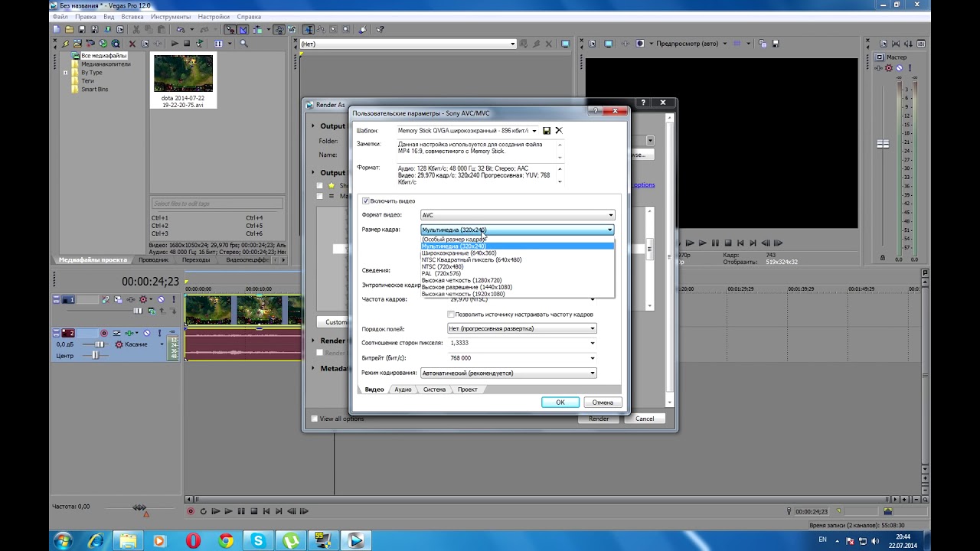Select Широкоэкранные (640x360) frame size
The image size is (980, 551).
pyautogui.click(x=459, y=253)
